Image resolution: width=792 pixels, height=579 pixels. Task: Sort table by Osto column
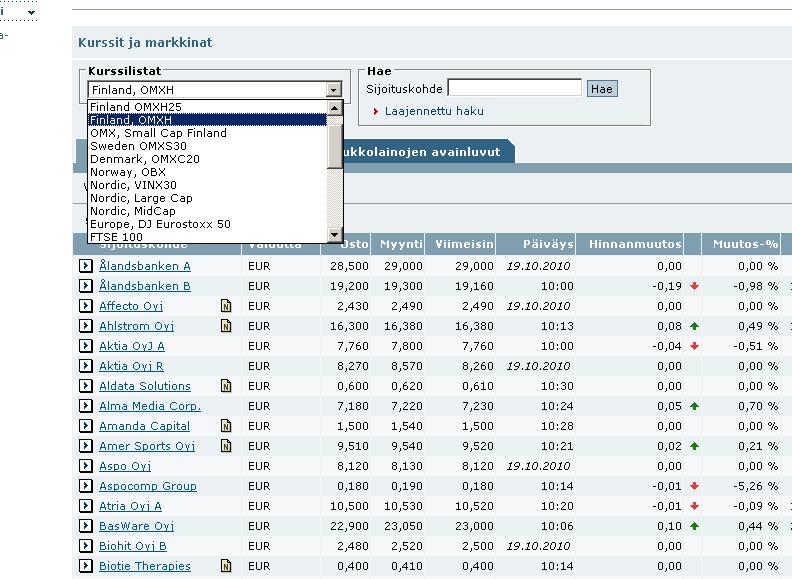(x=354, y=244)
